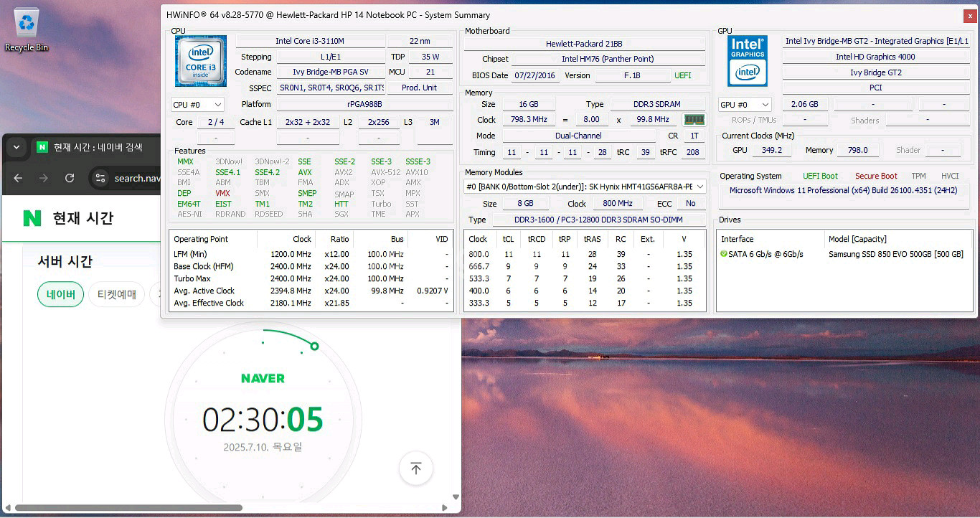Click the Naver favicon on the browser tab
This screenshot has width=980, height=518.
42,147
